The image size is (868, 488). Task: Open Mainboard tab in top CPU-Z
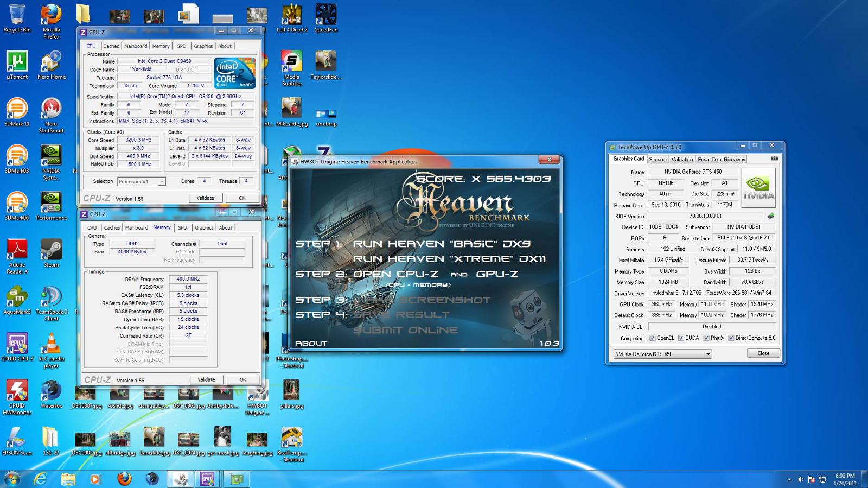point(136,46)
